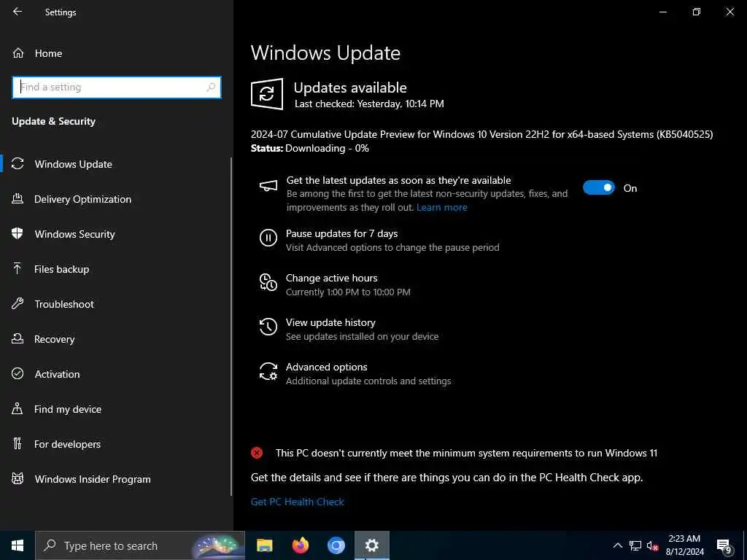
Task: Click the Windows Insider Program cat icon
Action: (x=18, y=478)
